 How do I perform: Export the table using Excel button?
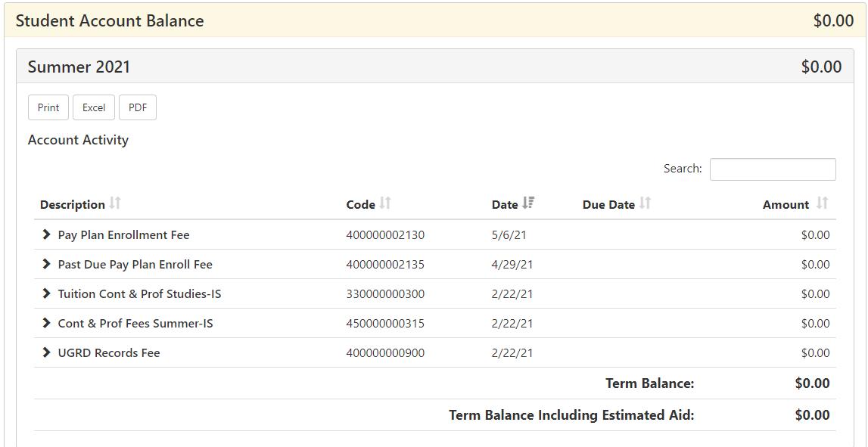coord(94,107)
